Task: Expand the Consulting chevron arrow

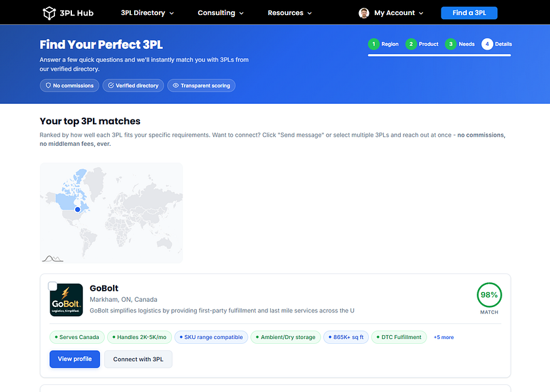Action: 241,13
